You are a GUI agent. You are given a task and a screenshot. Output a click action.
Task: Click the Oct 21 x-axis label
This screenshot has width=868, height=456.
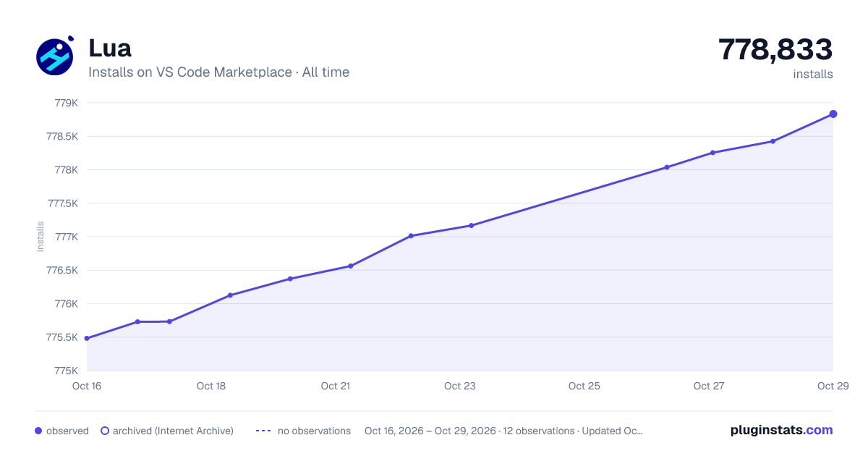click(x=336, y=386)
